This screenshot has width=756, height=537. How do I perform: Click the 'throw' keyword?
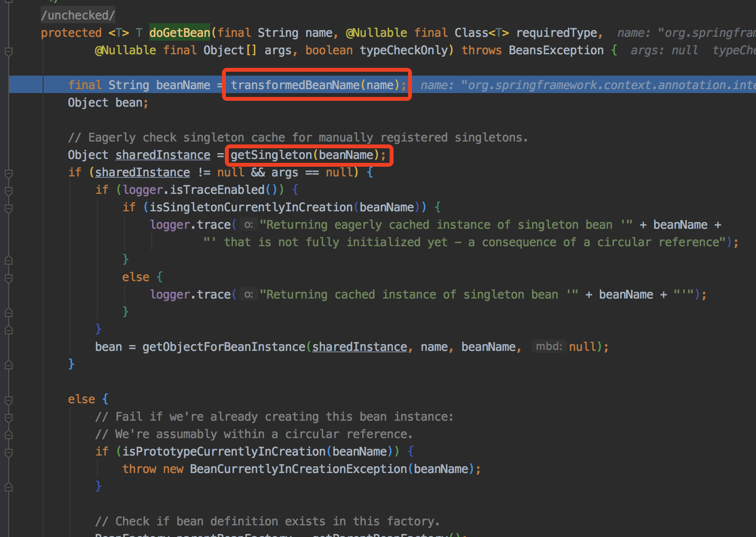tap(139, 469)
